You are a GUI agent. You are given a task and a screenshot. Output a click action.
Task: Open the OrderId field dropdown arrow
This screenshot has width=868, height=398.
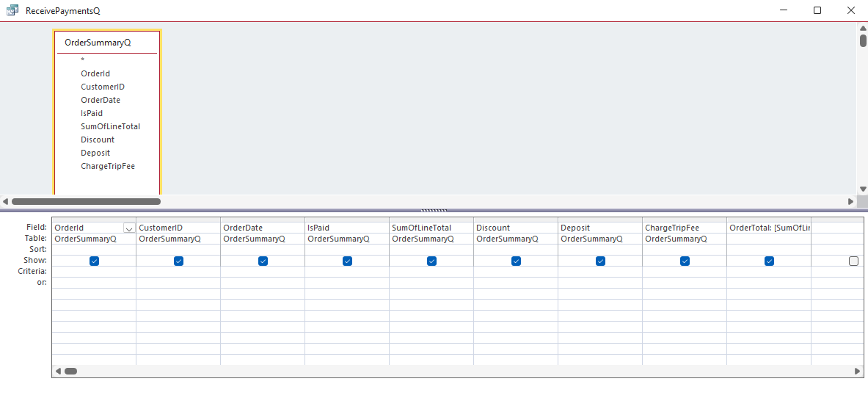[129, 228]
